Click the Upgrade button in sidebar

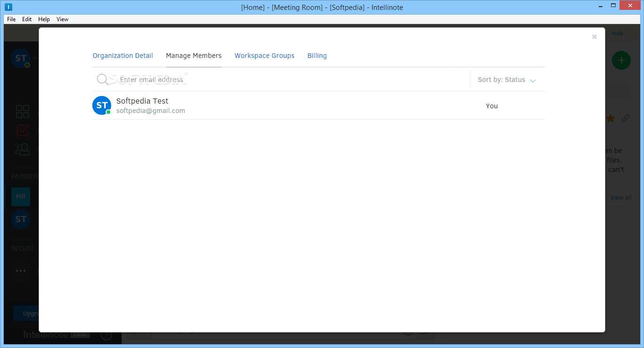tap(26, 313)
